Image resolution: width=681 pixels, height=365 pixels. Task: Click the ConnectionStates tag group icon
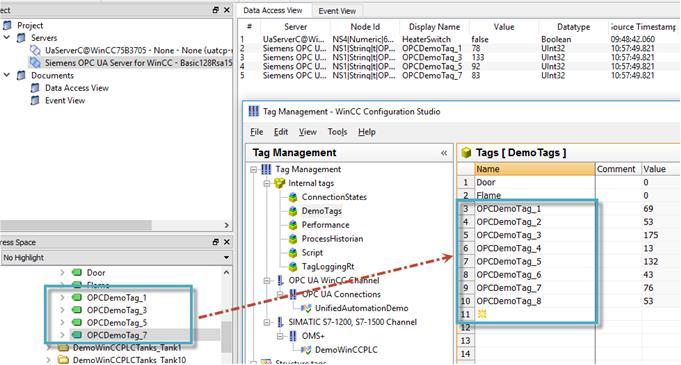293,197
